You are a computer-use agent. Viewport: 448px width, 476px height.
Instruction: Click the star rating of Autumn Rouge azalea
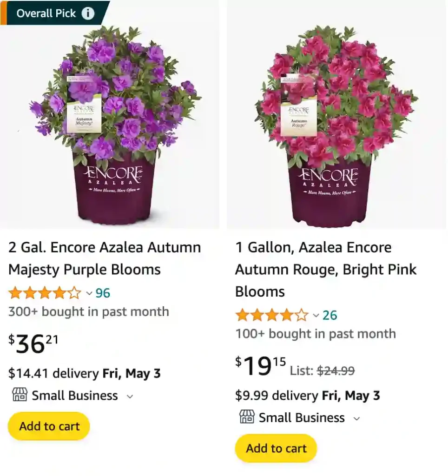[x=272, y=315]
